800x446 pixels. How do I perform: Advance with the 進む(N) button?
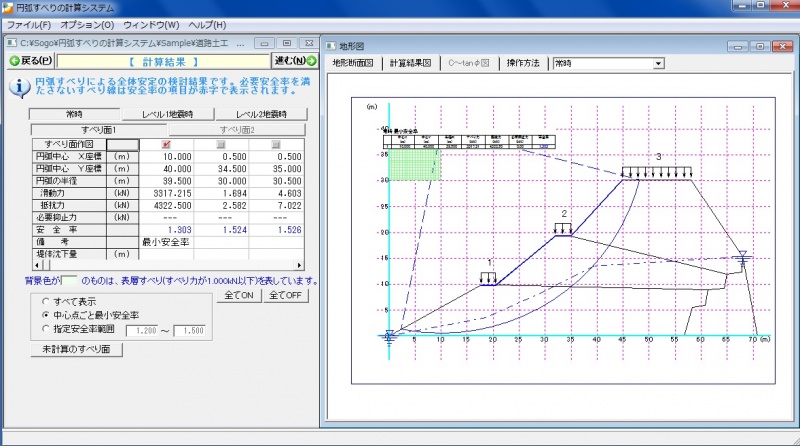[x=295, y=61]
